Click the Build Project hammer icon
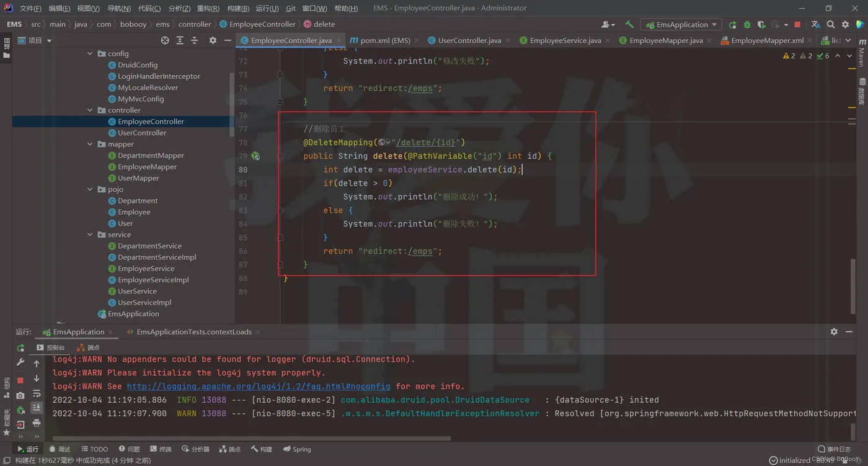 tap(629, 25)
